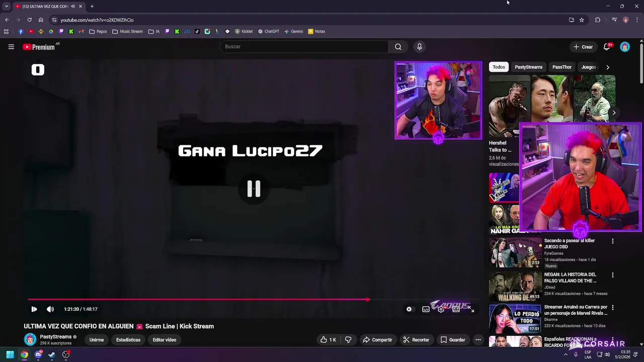Switch to theater mode button

point(456,309)
